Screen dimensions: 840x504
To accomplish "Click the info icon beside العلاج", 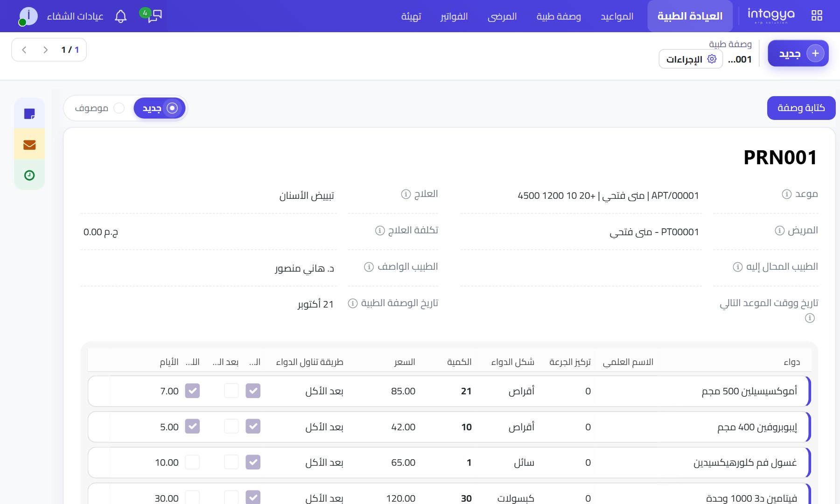I will click(x=406, y=194).
